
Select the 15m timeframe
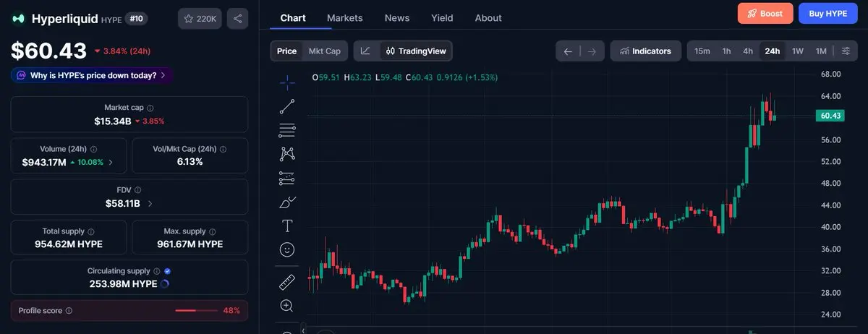[702, 51]
